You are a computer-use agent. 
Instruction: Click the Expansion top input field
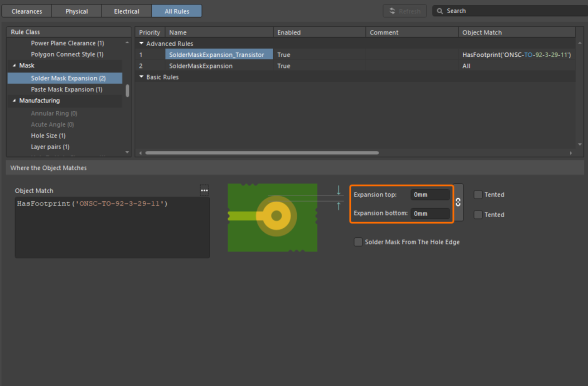[429, 194]
